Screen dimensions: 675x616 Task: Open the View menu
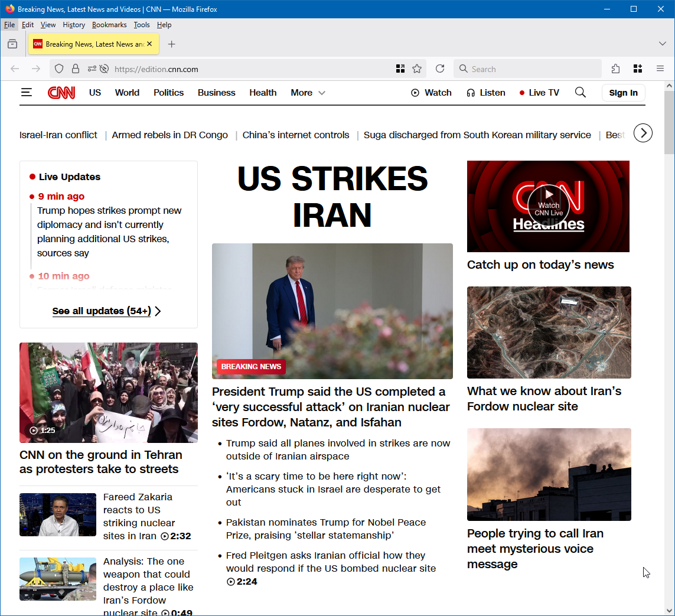pos(48,25)
